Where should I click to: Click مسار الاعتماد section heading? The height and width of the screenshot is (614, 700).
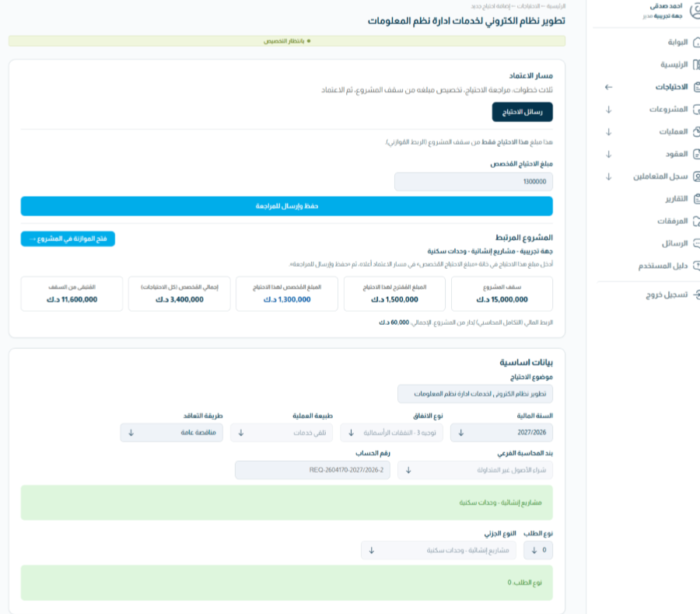coord(530,76)
